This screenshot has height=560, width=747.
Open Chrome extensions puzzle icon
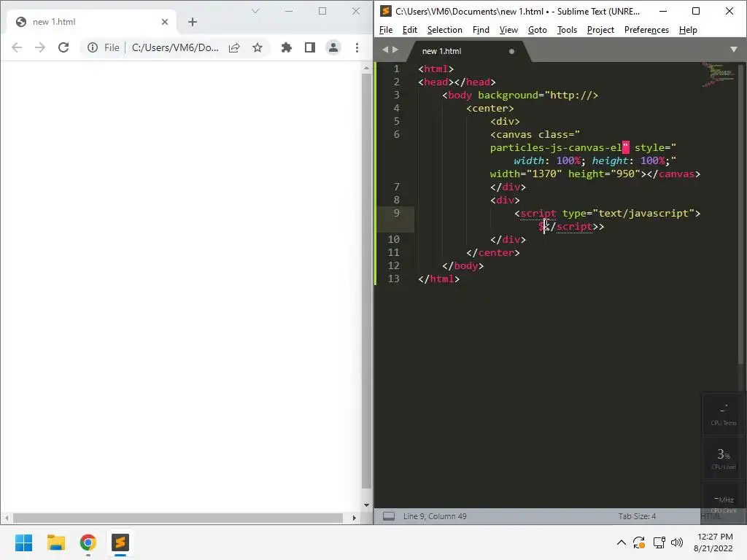click(286, 47)
